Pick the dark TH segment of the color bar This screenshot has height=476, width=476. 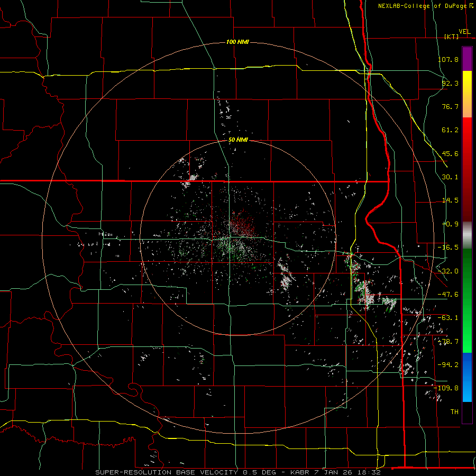(x=467, y=412)
